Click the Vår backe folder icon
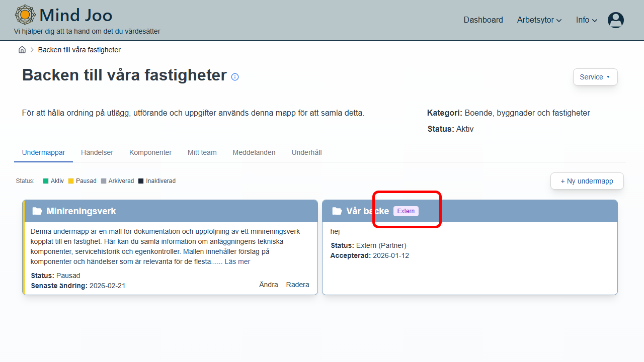This screenshot has height=362, width=644. pos(337,211)
